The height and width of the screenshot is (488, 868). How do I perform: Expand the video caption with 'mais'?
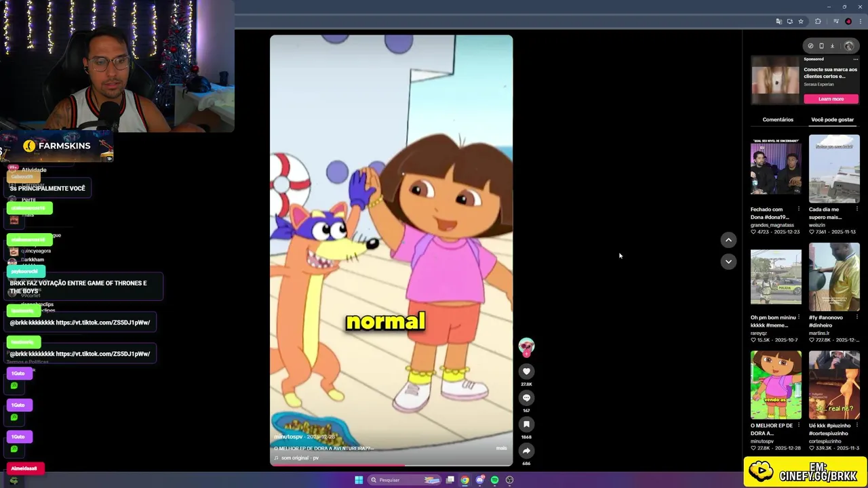point(501,448)
